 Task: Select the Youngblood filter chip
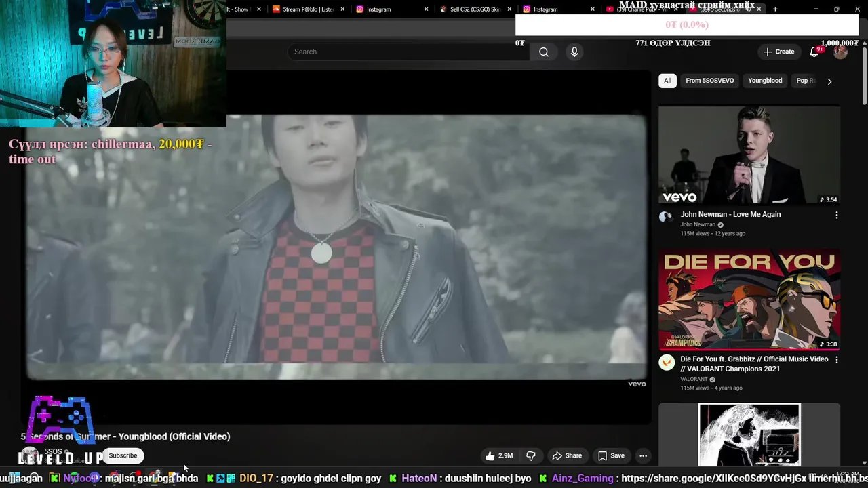765,81
